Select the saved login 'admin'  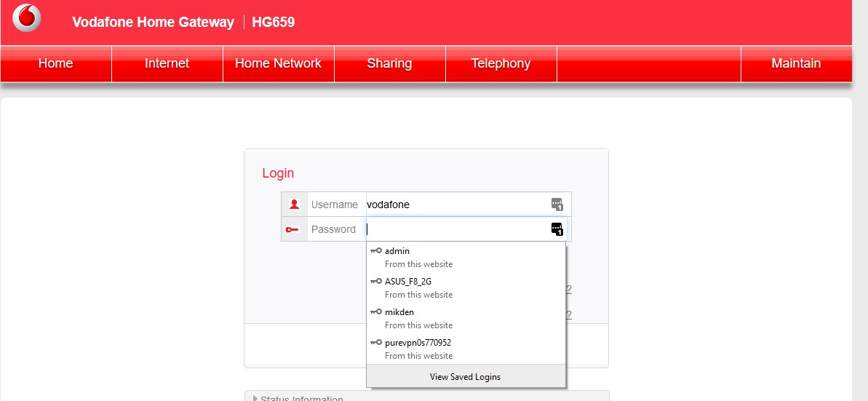tap(466, 258)
